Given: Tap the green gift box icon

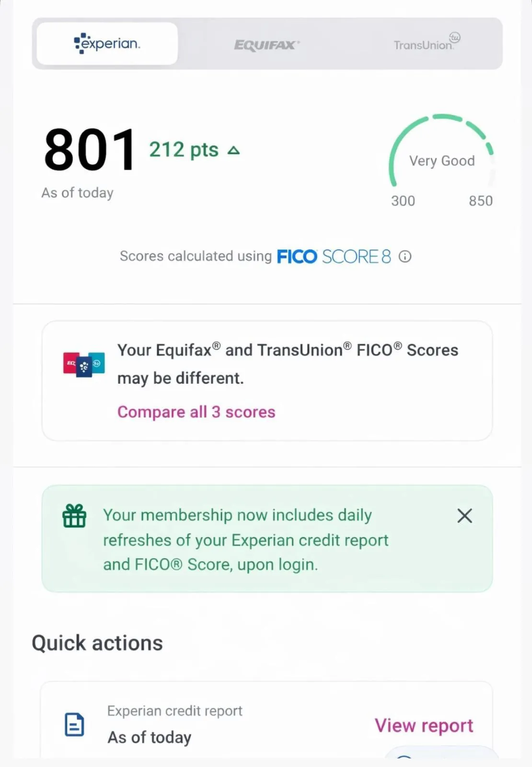Looking at the screenshot, I should [x=74, y=516].
